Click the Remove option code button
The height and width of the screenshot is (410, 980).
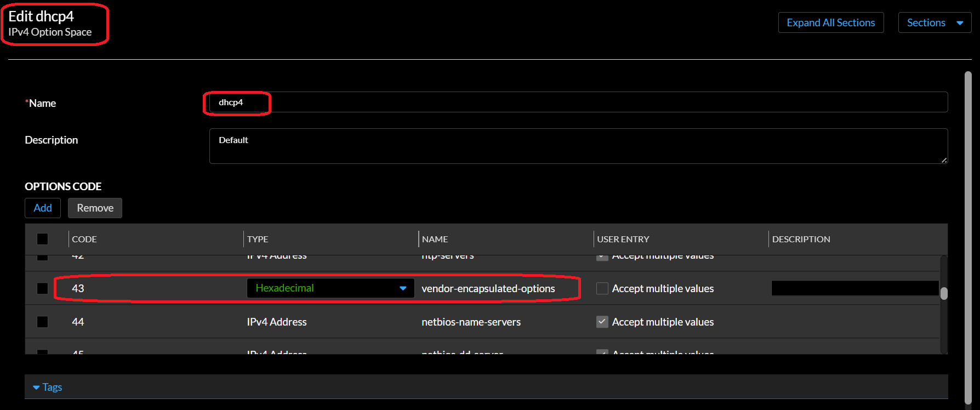tap(95, 208)
